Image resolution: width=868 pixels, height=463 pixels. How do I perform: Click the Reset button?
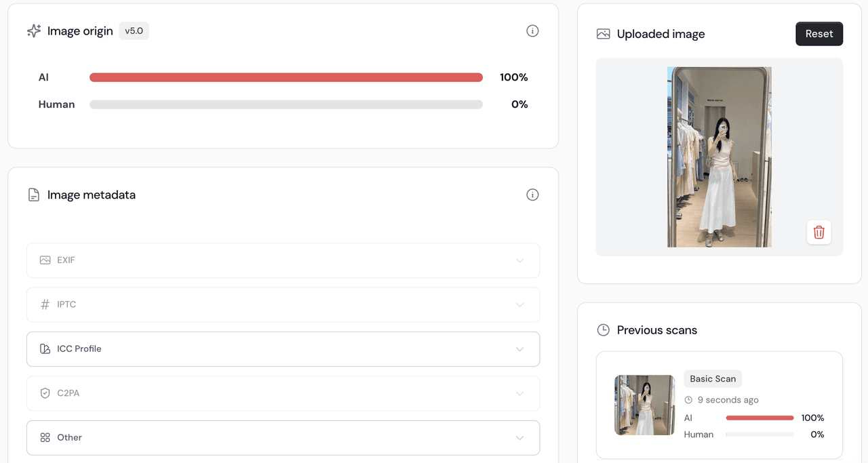[x=819, y=34]
